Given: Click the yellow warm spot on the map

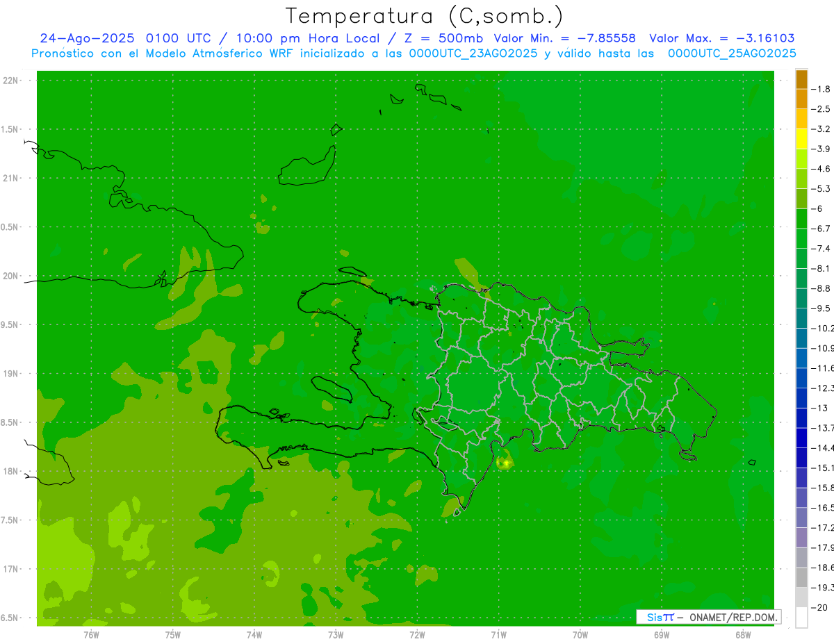Looking at the screenshot, I should click(x=506, y=462).
